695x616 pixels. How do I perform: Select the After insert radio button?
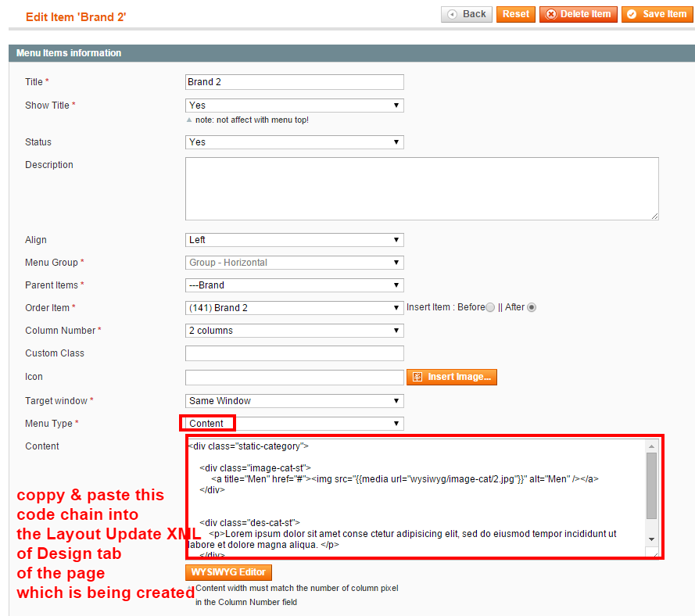[532, 307]
